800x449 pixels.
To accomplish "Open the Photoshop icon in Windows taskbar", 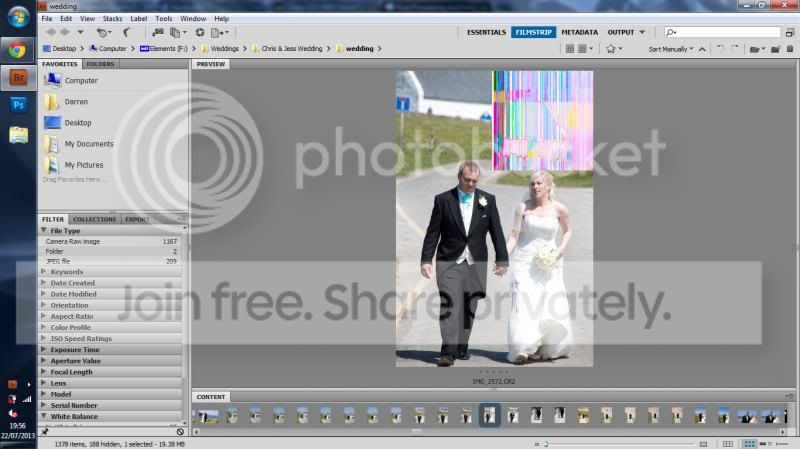I will 18,105.
